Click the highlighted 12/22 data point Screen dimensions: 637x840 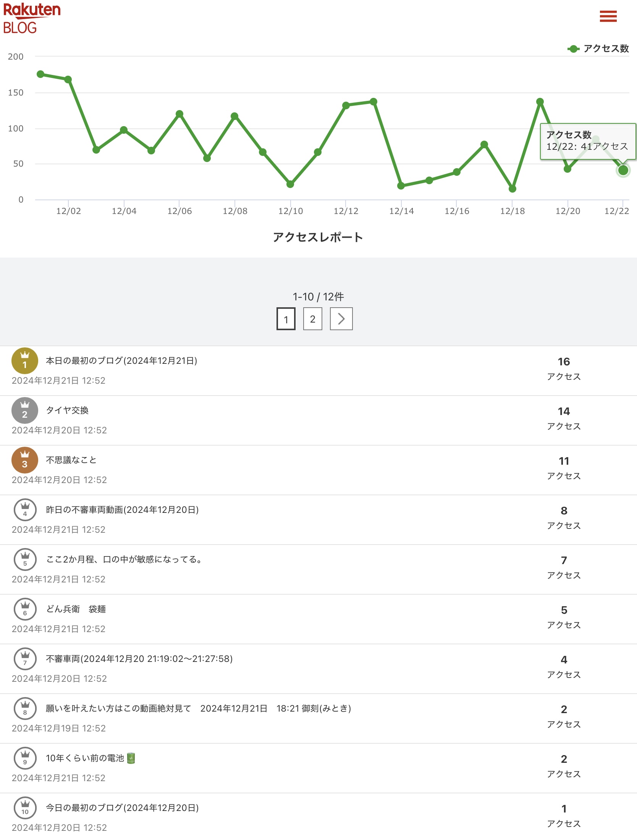click(623, 170)
